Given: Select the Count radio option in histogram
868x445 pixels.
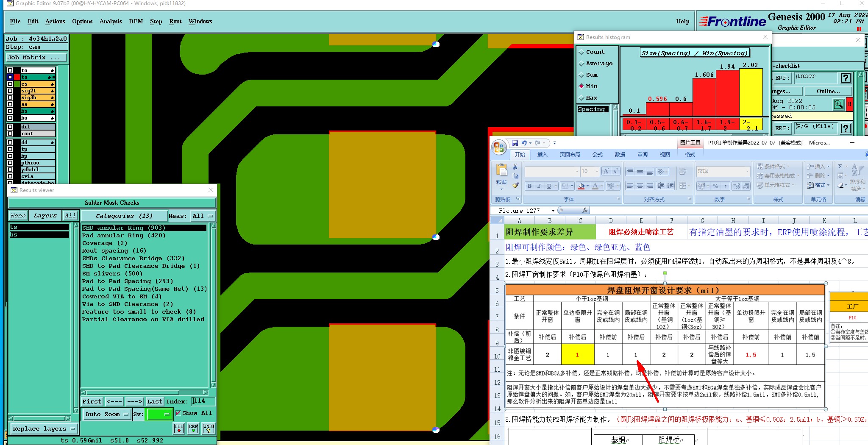Looking at the screenshot, I should (581, 52).
